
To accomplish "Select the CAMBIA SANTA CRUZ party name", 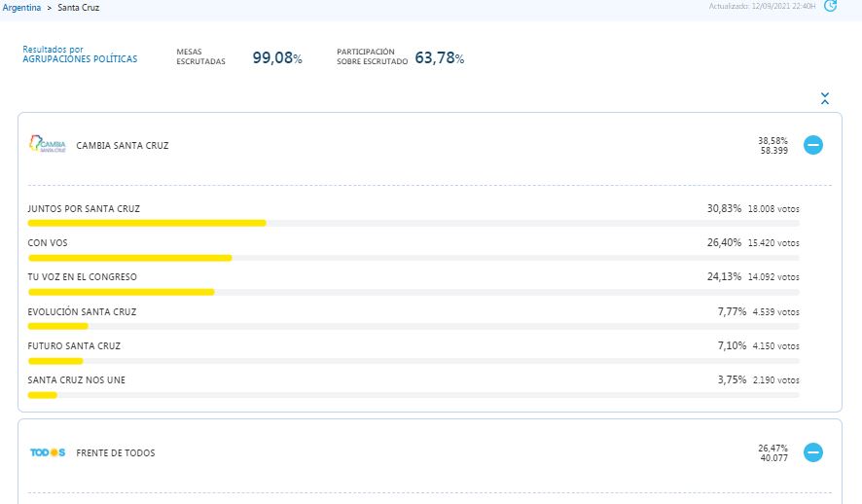I will pos(123,146).
